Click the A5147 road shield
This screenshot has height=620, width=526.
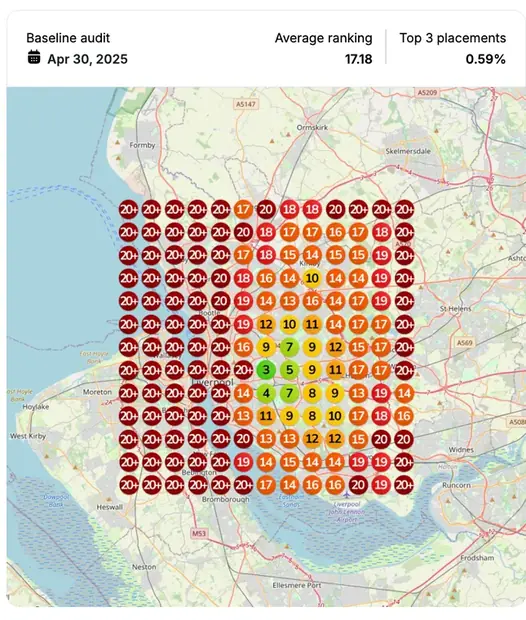(245, 104)
